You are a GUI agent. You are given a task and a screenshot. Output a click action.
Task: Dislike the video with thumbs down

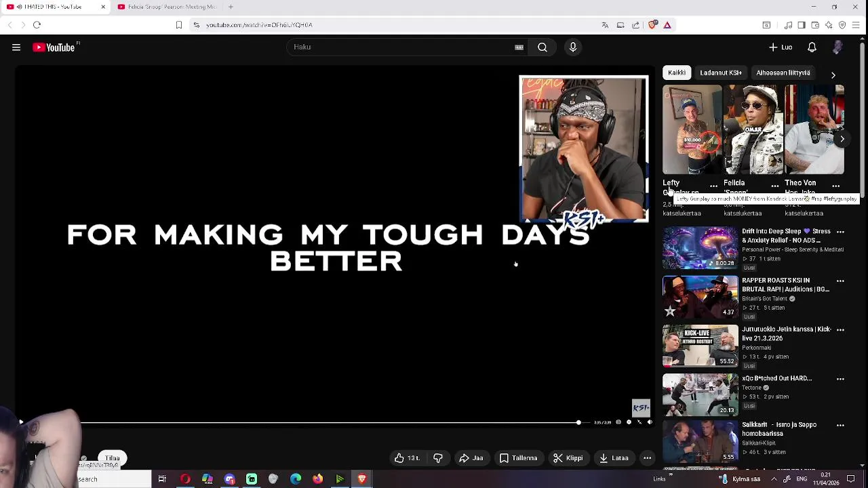click(x=438, y=458)
